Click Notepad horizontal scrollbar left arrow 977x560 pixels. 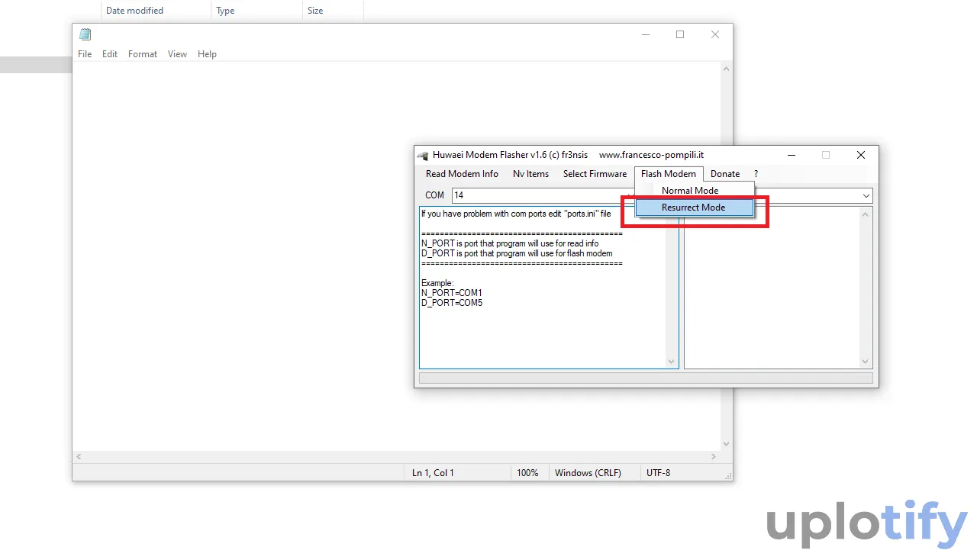click(79, 457)
